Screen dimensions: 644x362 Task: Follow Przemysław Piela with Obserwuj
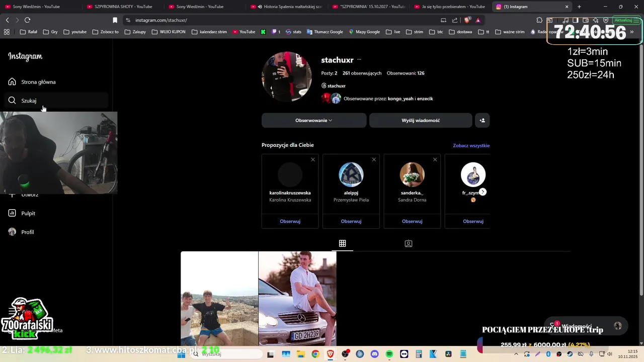[351, 221]
